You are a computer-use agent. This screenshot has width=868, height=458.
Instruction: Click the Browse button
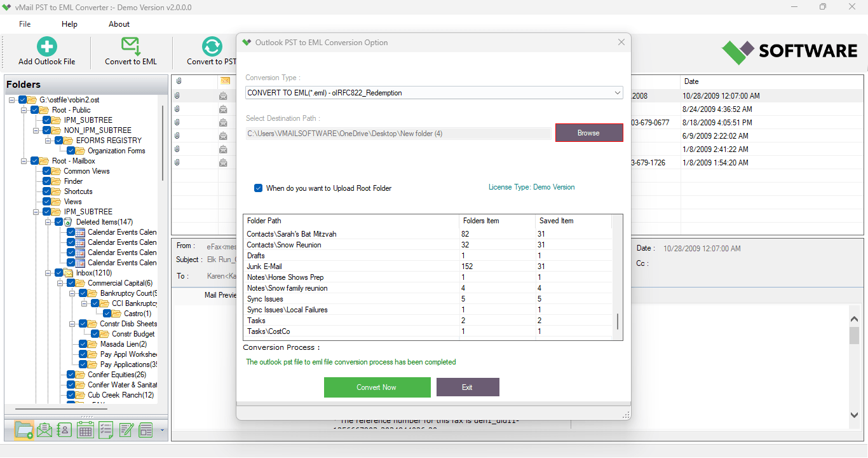(588, 133)
